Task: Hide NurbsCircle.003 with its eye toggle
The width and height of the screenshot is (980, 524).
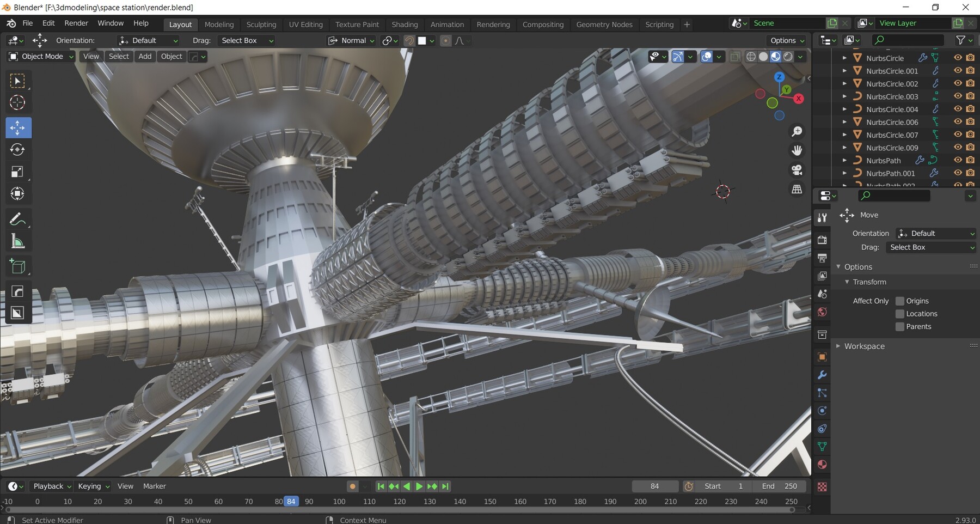Action: (x=958, y=96)
